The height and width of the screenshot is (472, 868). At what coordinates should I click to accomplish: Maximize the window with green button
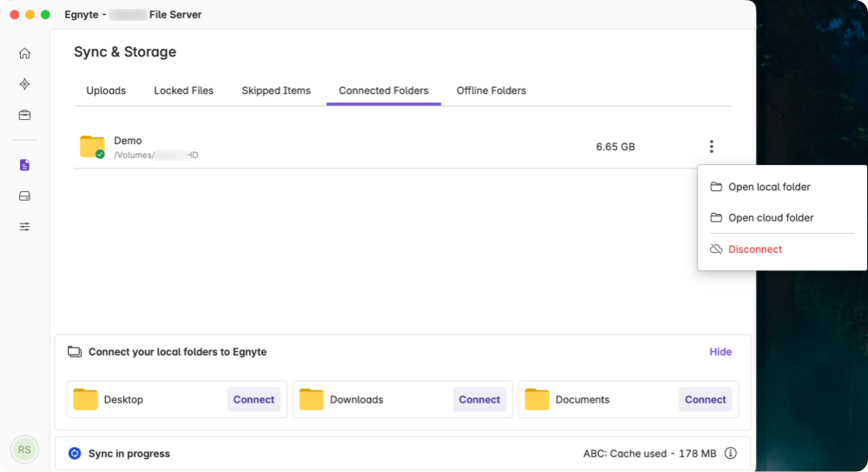(45, 15)
